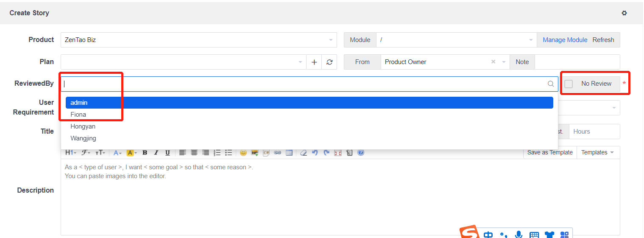Open the Templates dropdown

coord(598,153)
